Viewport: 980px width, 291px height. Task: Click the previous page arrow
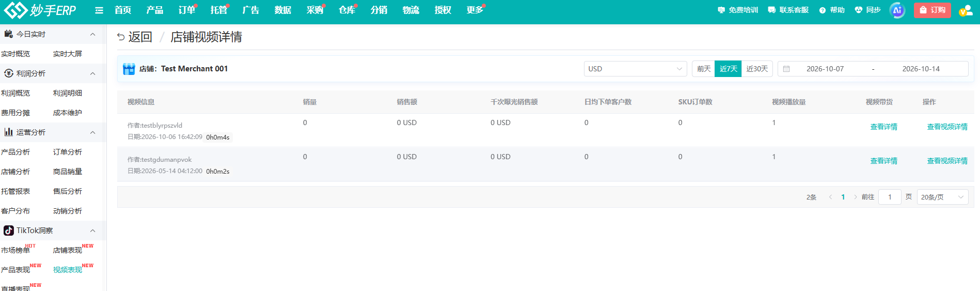pyautogui.click(x=830, y=197)
